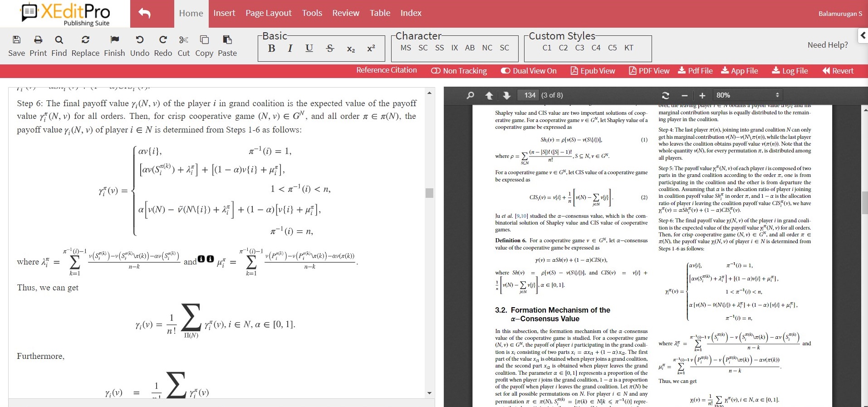Apply Bold formatting
Viewport: 868px width, 407px height.
click(x=271, y=48)
